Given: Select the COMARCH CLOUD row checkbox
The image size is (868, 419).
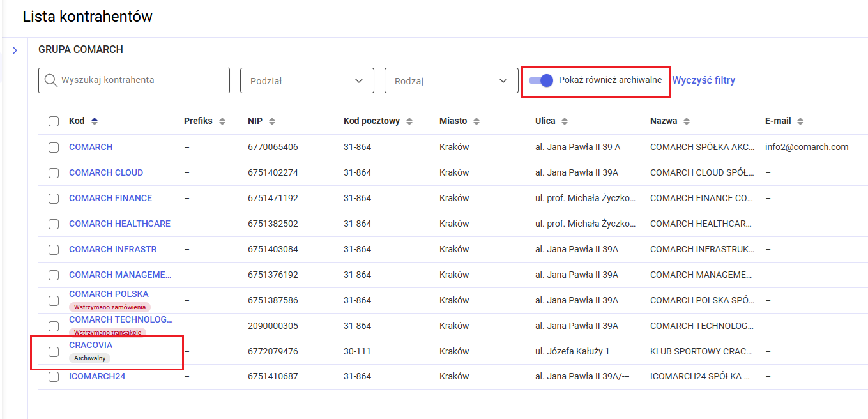Looking at the screenshot, I should click(54, 172).
